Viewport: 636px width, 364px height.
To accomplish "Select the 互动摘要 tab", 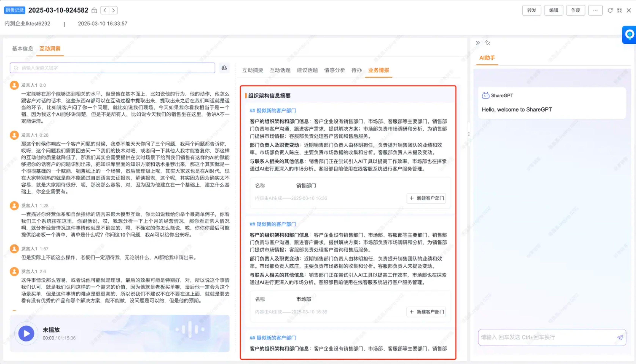I will (253, 70).
